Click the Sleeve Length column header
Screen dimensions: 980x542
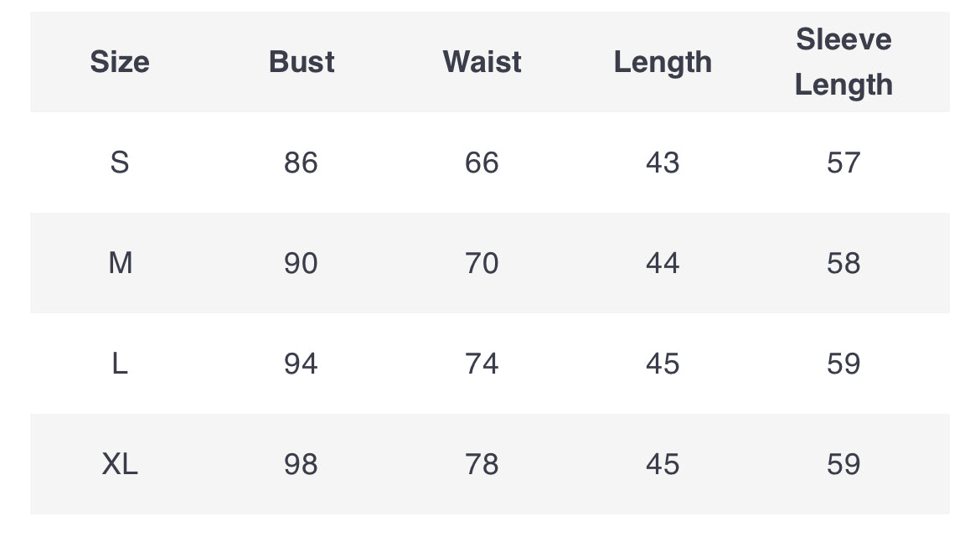coord(843,62)
